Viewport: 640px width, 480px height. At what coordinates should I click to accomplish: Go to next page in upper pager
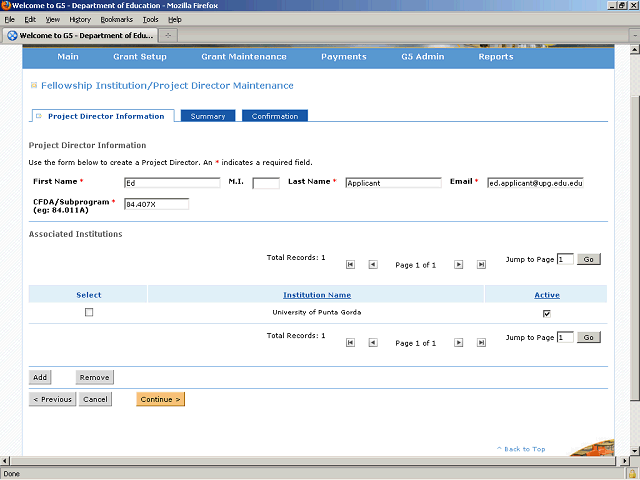(x=458, y=264)
